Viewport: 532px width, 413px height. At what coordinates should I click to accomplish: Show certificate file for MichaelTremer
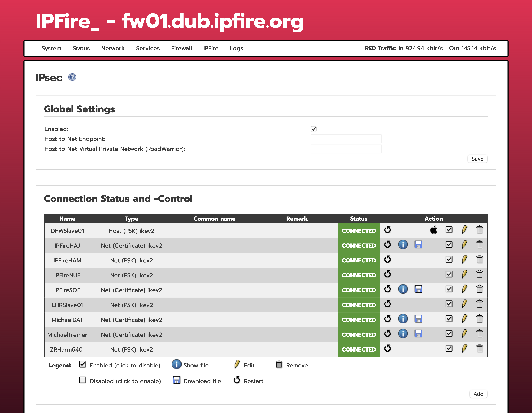[403, 333]
